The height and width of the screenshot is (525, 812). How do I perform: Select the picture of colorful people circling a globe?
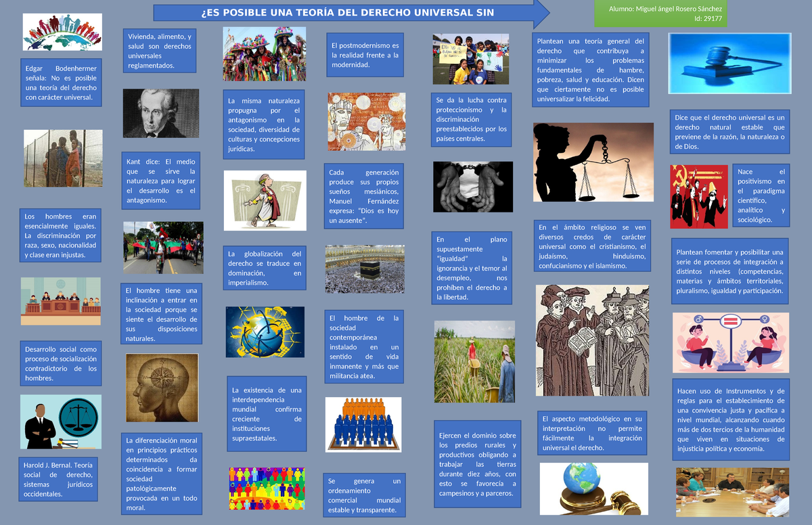[x=62, y=32]
